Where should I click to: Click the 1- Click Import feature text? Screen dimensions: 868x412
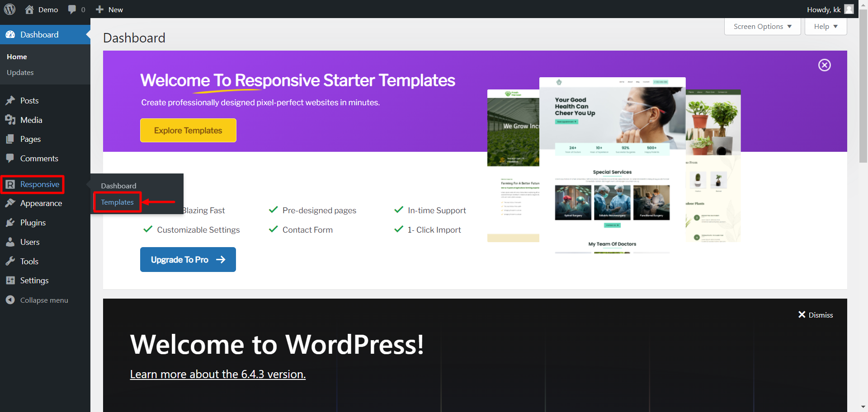434,230
